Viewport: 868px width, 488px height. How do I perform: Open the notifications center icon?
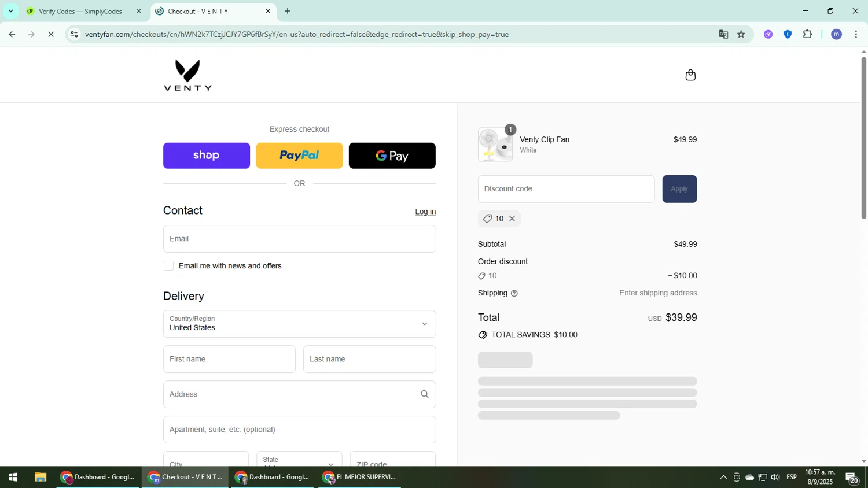tap(852, 478)
